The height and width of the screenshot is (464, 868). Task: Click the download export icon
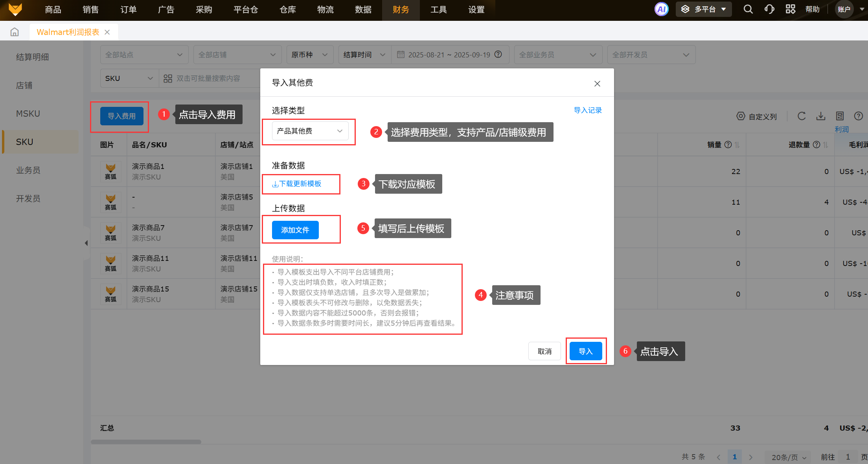tap(821, 116)
